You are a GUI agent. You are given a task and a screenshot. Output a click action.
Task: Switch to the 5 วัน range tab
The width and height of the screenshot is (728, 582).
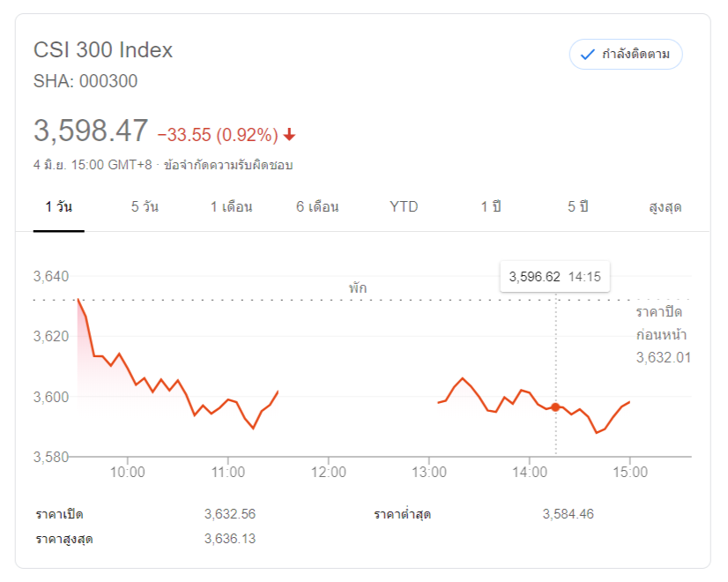click(145, 207)
